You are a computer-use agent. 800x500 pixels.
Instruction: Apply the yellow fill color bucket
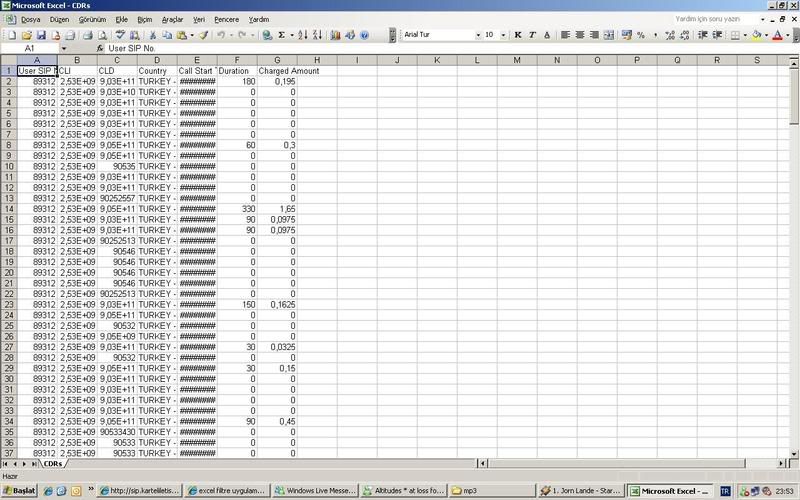(757, 35)
